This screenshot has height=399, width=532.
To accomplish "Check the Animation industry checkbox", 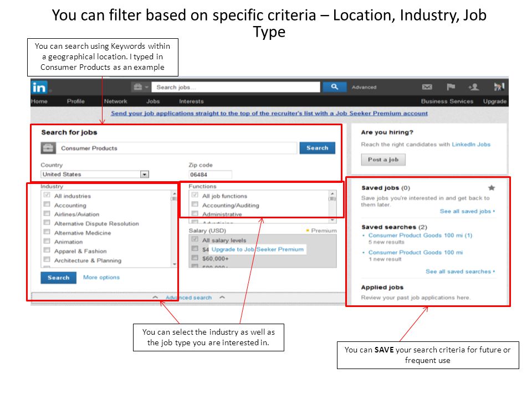I will tap(47, 241).
